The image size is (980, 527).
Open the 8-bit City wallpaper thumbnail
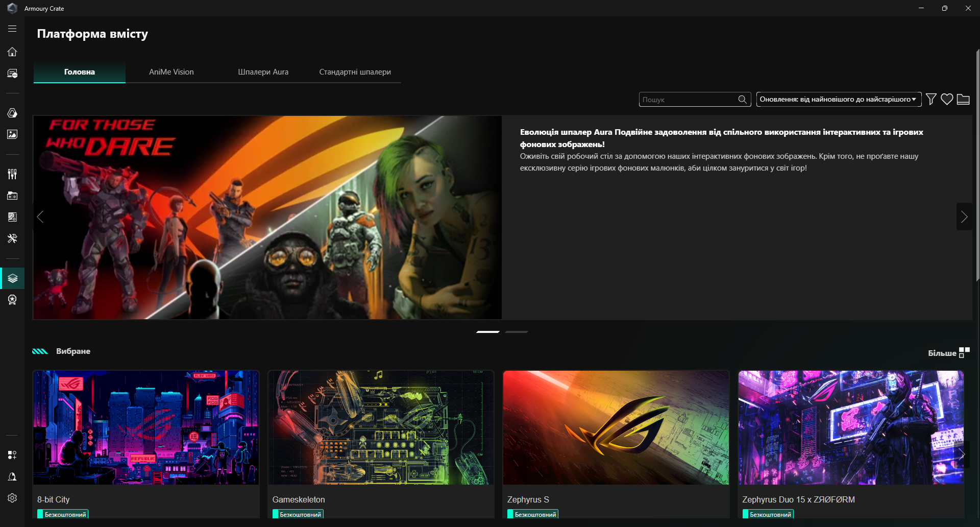(x=146, y=427)
